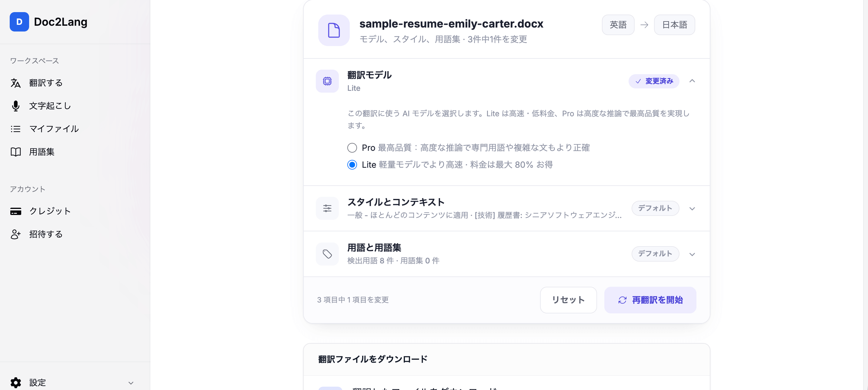Click the Doc2Lang blue D logo icon
Screen dimensions: 868x390
(x=19, y=22)
